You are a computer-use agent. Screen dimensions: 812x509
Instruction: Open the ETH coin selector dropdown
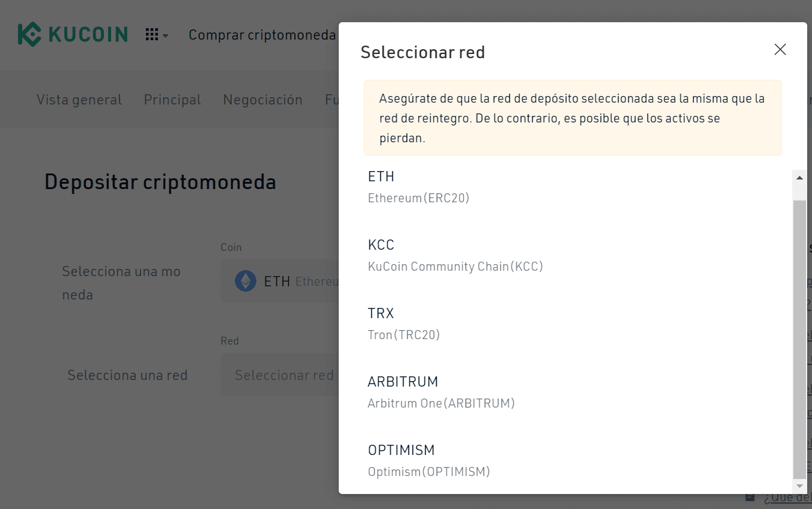pyautogui.click(x=280, y=281)
